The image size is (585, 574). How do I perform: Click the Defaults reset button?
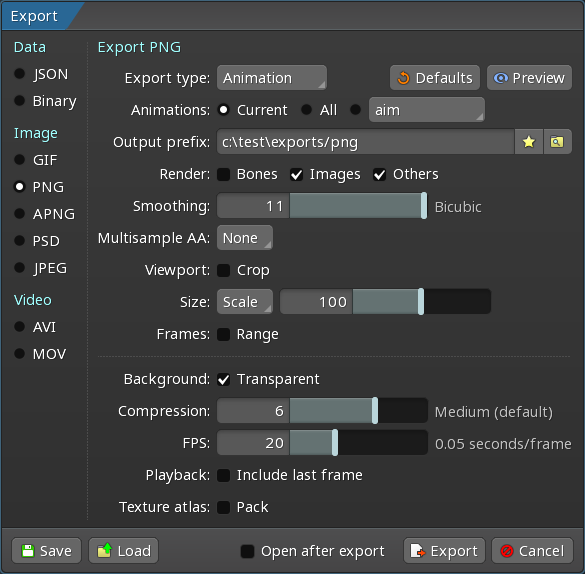pyautogui.click(x=435, y=78)
